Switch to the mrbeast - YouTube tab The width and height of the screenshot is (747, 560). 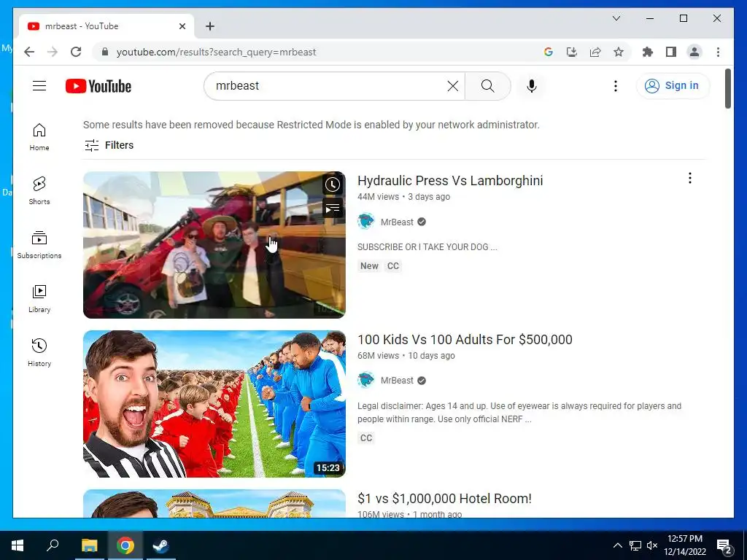click(107, 26)
